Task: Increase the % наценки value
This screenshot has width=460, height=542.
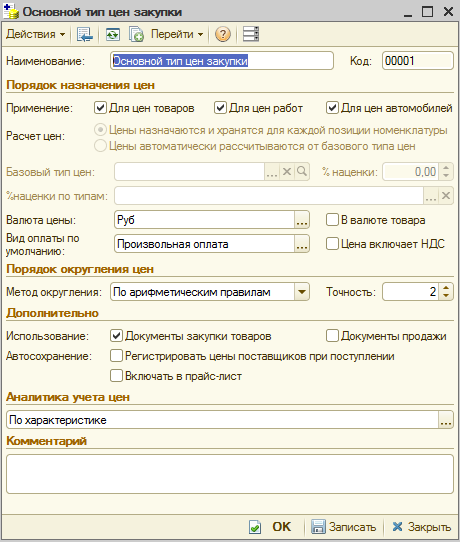Action: [446, 168]
